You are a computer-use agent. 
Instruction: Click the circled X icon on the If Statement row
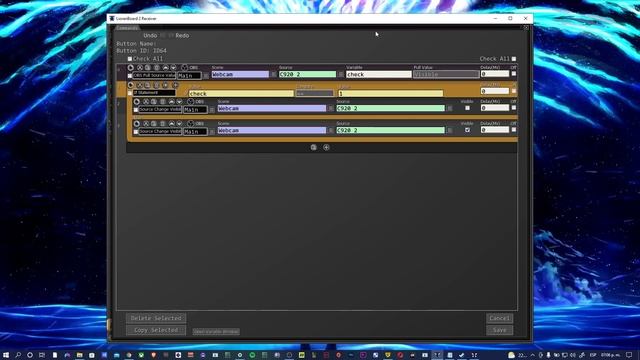(140, 85)
